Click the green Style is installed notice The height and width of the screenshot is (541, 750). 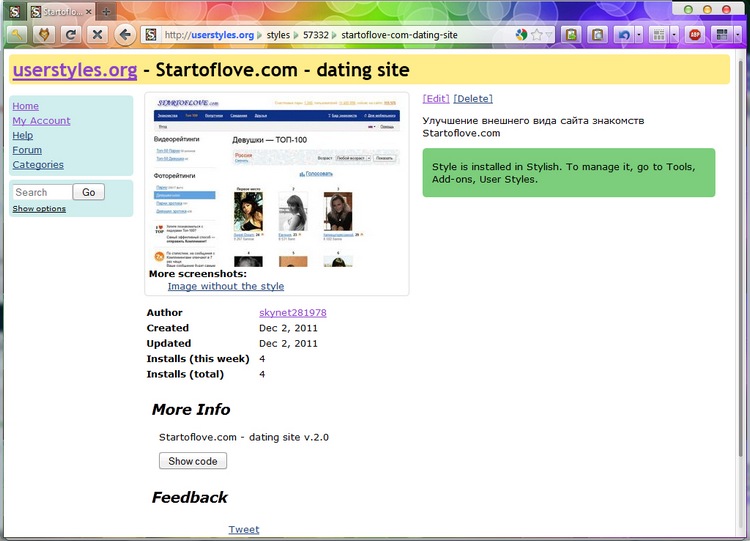click(569, 173)
